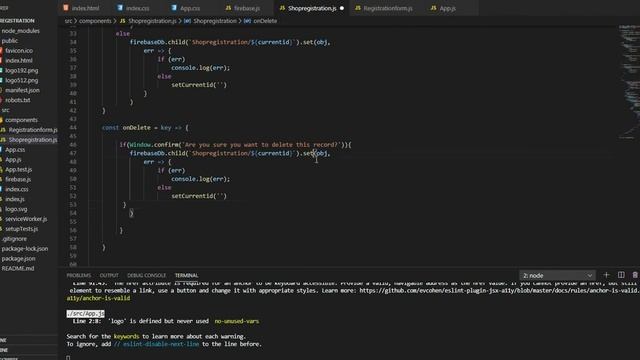Switch to the OUTPUT panel tab
640x360 pixels.
(x=109, y=276)
